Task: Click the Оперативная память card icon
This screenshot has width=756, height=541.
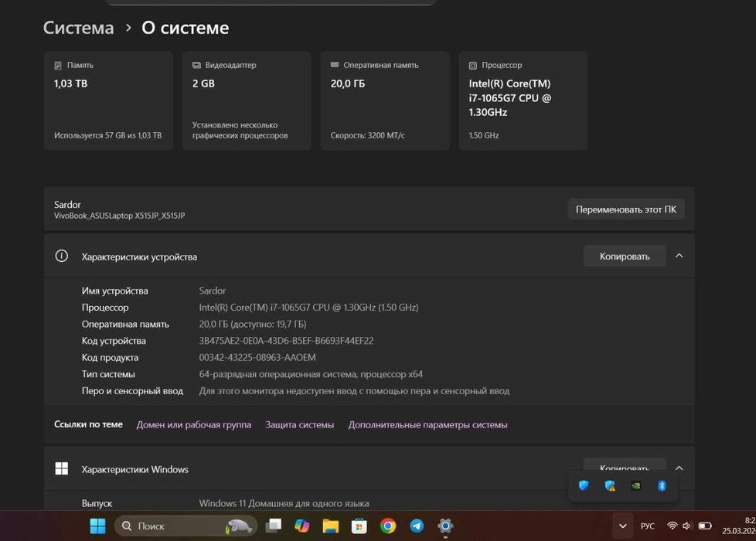Action: click(335, 65)
